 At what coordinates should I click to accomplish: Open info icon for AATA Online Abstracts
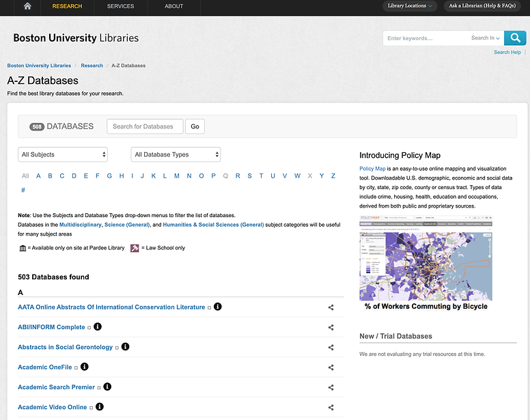pyautogui.click(x=218, y=307)
